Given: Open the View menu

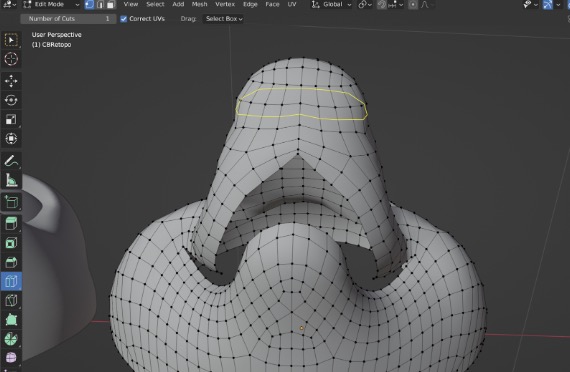Looking at the screenshot, I should 131,4.
